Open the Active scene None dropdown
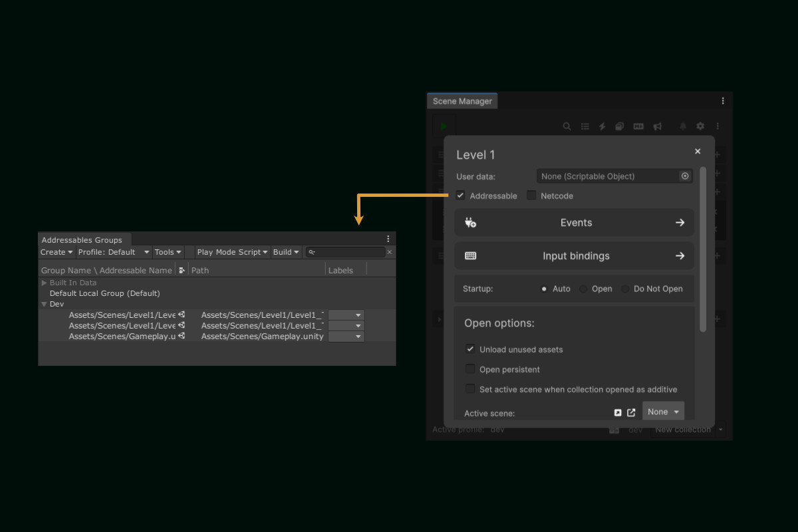798x532 pixels. coord(663,412)
